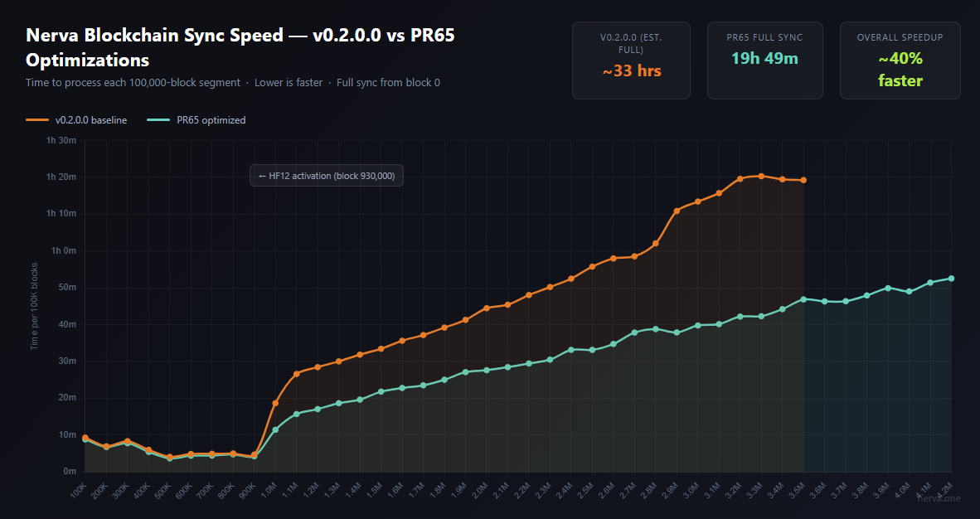Click the '20m' y-axis label
This screenshot has height=519, width=980.
[x=68, y=398]
